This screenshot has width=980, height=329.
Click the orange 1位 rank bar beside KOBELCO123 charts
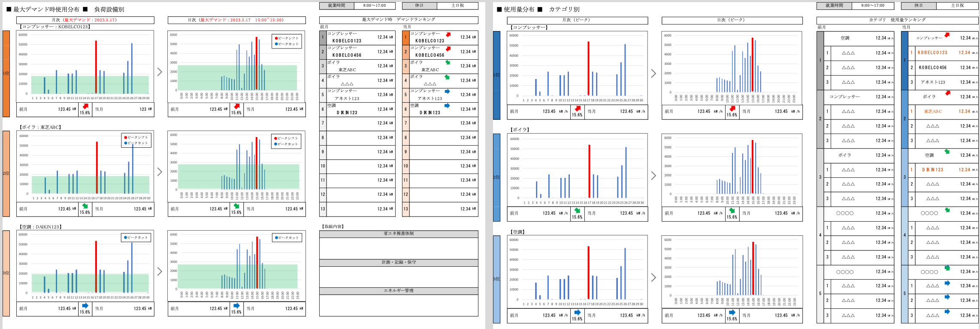click(6, 73)
